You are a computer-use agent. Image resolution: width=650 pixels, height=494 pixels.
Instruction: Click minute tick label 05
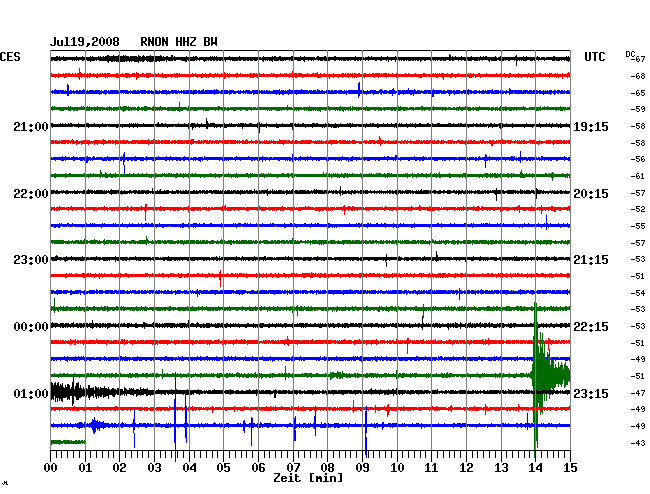[223, 468]
